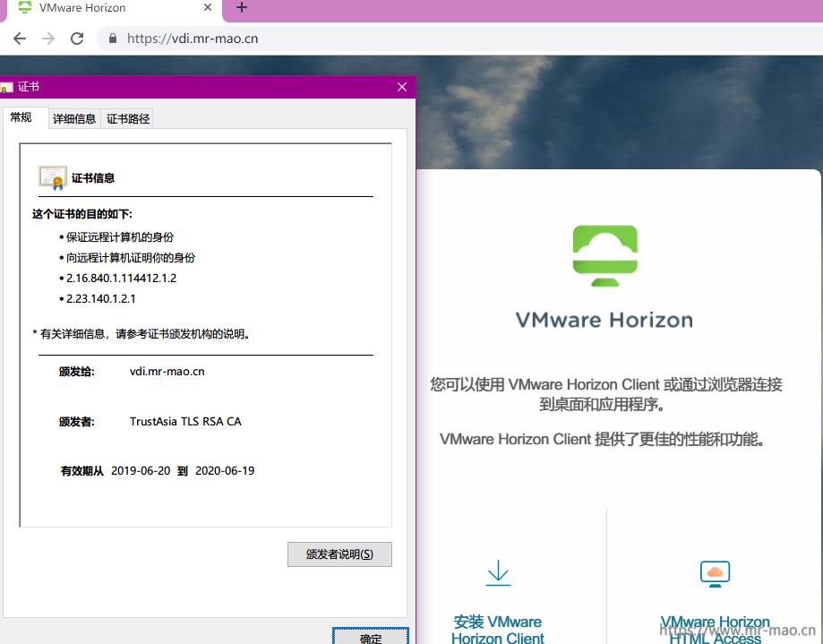Screen dimensions: 823x644
Task: Click the browser back arrow
Action: [20, 39]
